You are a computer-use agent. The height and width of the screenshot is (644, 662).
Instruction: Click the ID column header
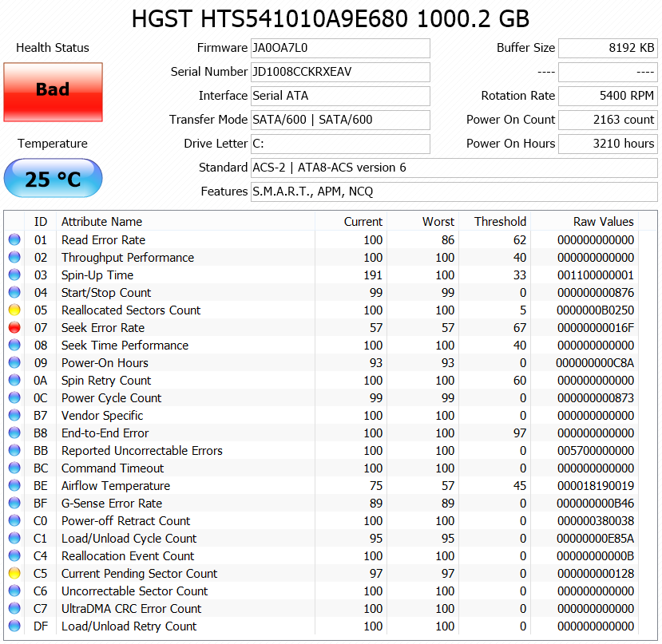click(x=41, y=222)
